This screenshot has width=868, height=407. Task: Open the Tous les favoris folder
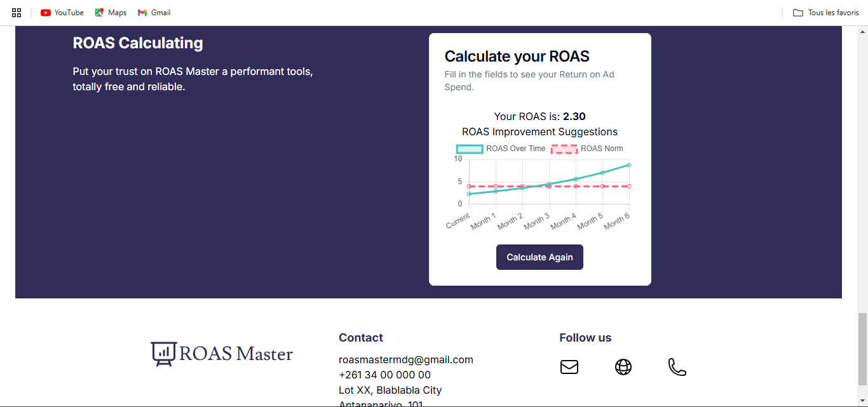coord(826,13)
